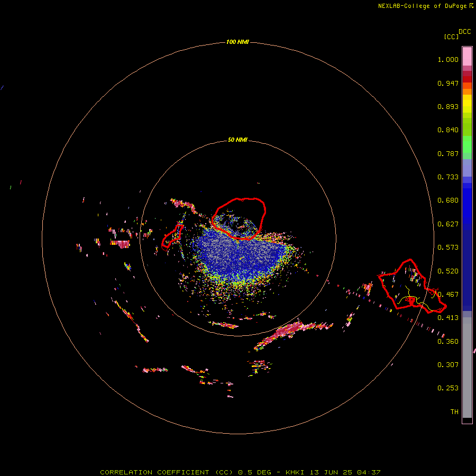The image size is (476, 476).
Task: Click the 0.947 scale value
Action: click(x=448, y=83)
